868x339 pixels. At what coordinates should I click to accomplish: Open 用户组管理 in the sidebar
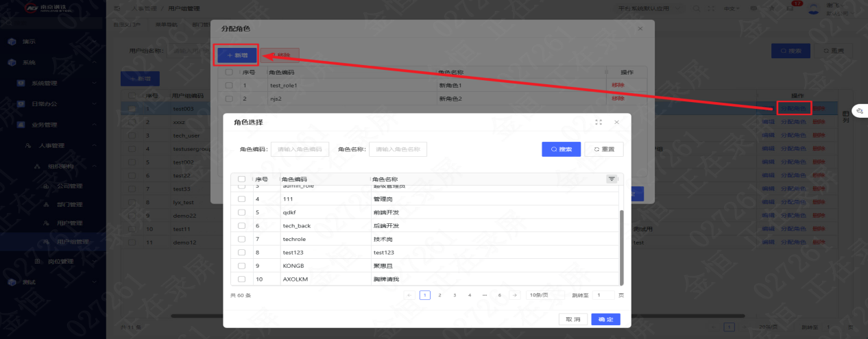[x=53, y=242]
